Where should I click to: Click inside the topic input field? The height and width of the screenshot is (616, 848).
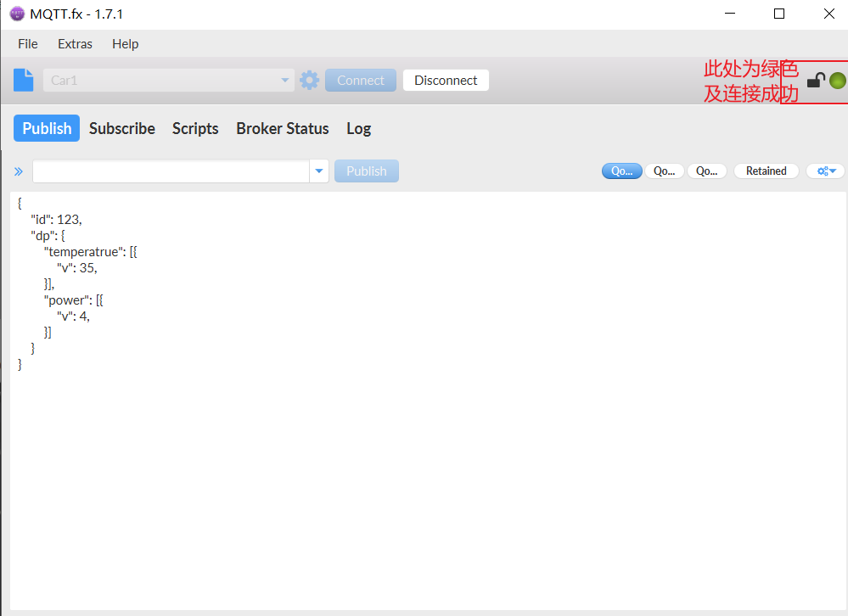pos(170,171)
